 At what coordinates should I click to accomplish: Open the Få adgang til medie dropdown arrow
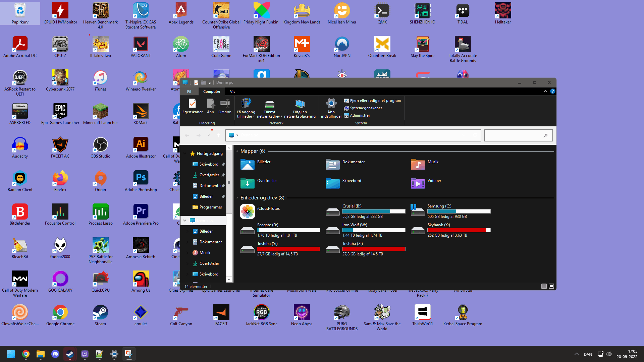click(254, 117)
